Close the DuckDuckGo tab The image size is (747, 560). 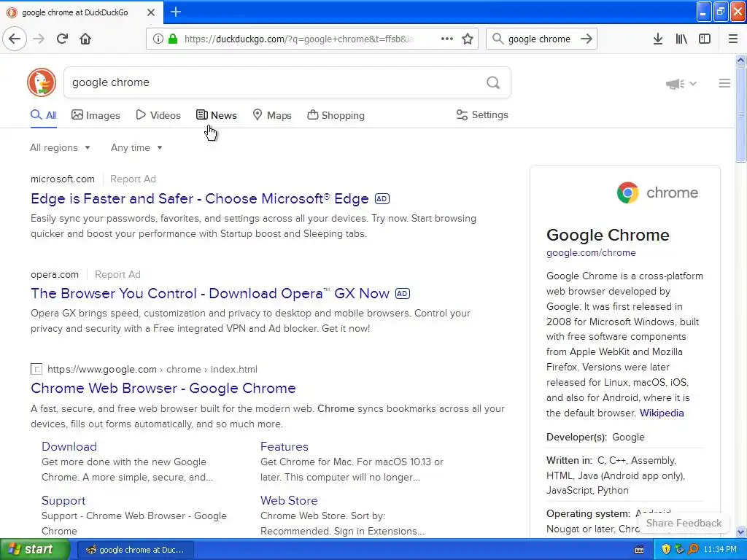point(151,12)
